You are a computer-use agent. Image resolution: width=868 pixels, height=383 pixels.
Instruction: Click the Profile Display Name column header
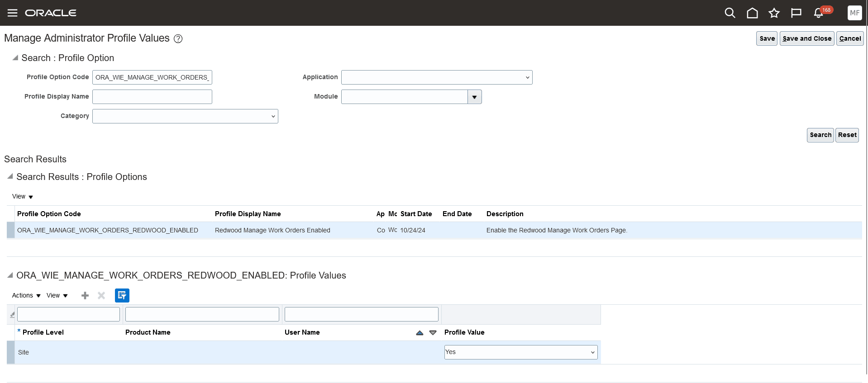248,214
